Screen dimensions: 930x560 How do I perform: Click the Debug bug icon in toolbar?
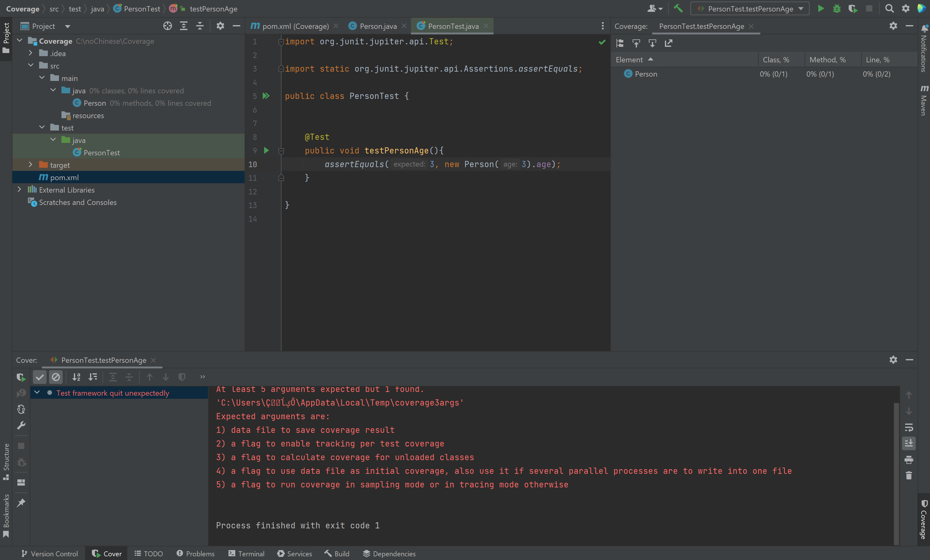pyautogui.click(x=836, y=8)
